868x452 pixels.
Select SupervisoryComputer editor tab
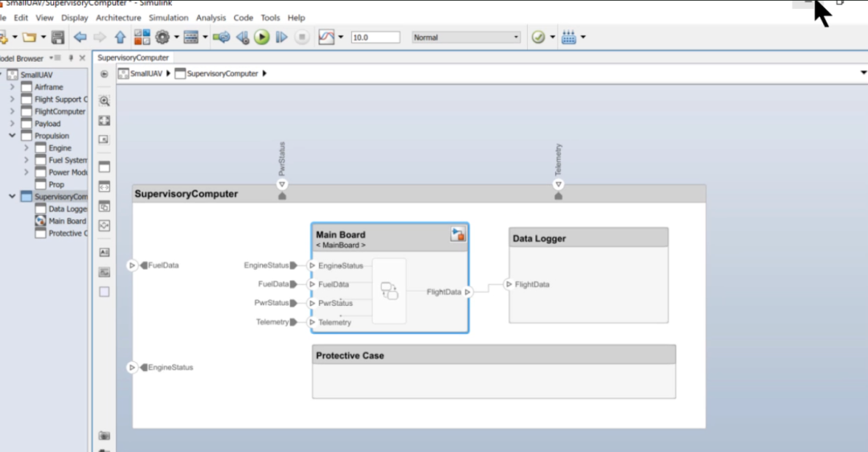point(133,58)
